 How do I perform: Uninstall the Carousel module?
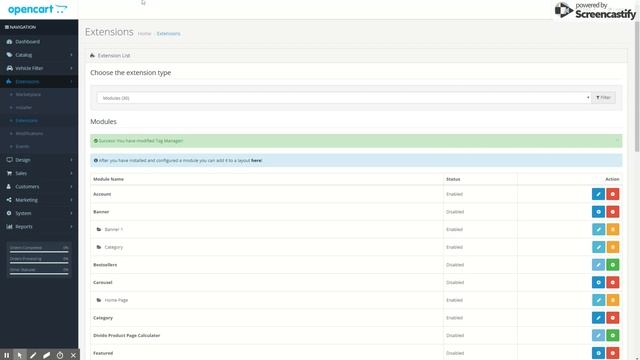(x=612, y=282)
